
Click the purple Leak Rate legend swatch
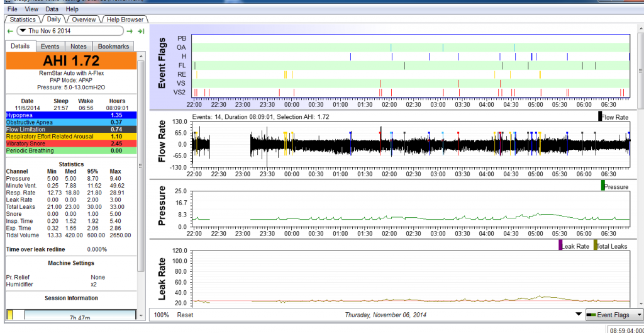(560, 245)
